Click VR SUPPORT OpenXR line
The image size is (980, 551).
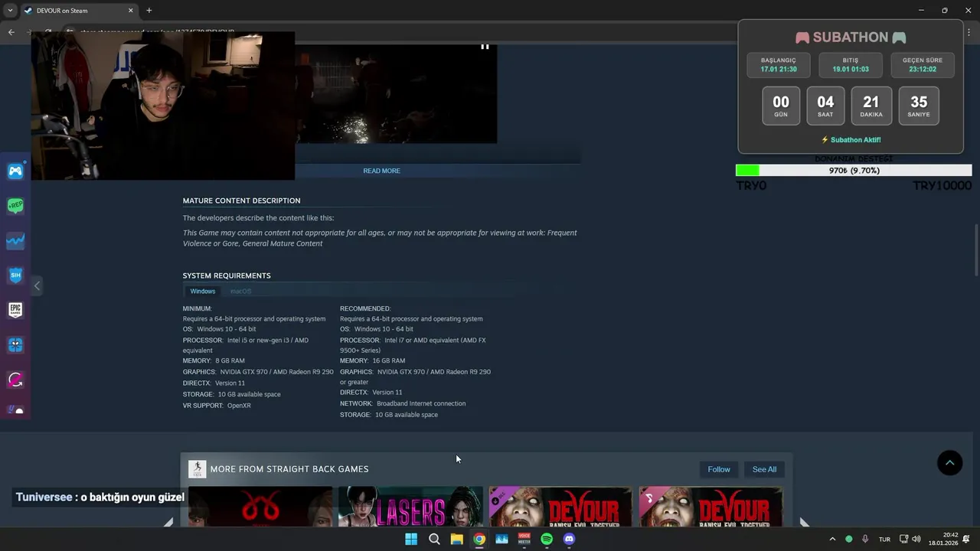click(x=217, y=406)
